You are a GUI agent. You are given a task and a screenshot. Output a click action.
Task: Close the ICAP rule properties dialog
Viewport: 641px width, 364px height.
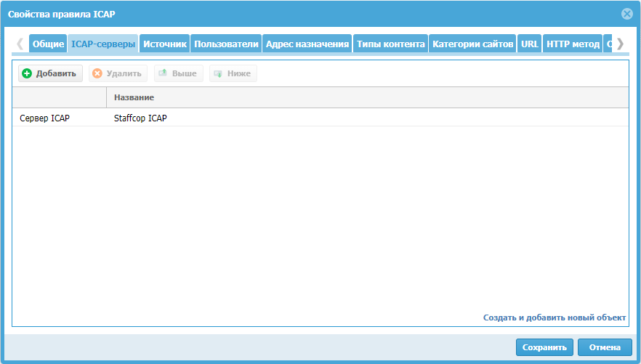tap(626, 14)
